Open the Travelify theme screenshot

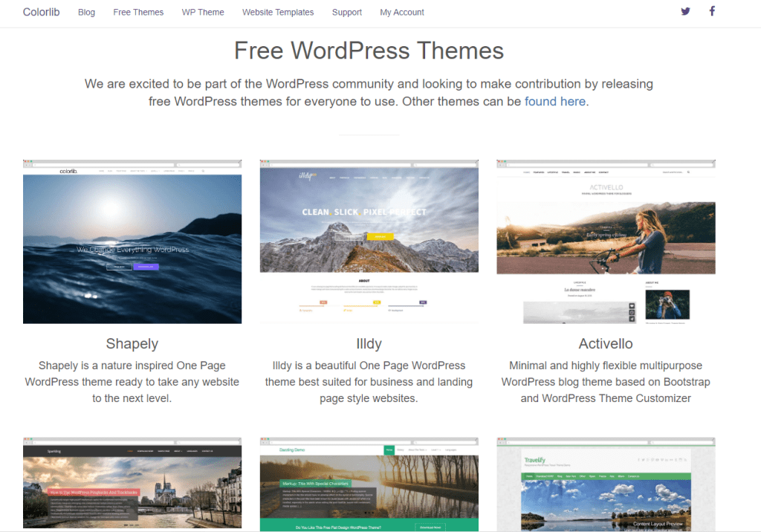(606, 484)
